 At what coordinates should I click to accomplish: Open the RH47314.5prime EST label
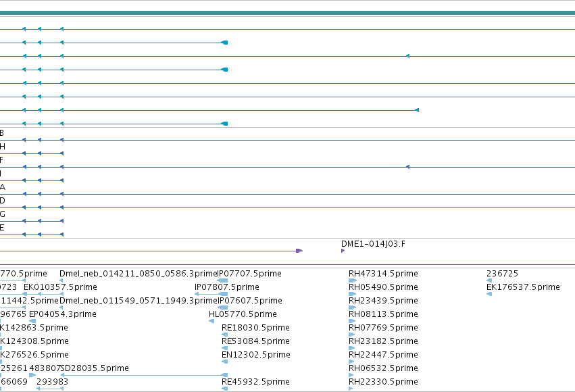[383, 274]
